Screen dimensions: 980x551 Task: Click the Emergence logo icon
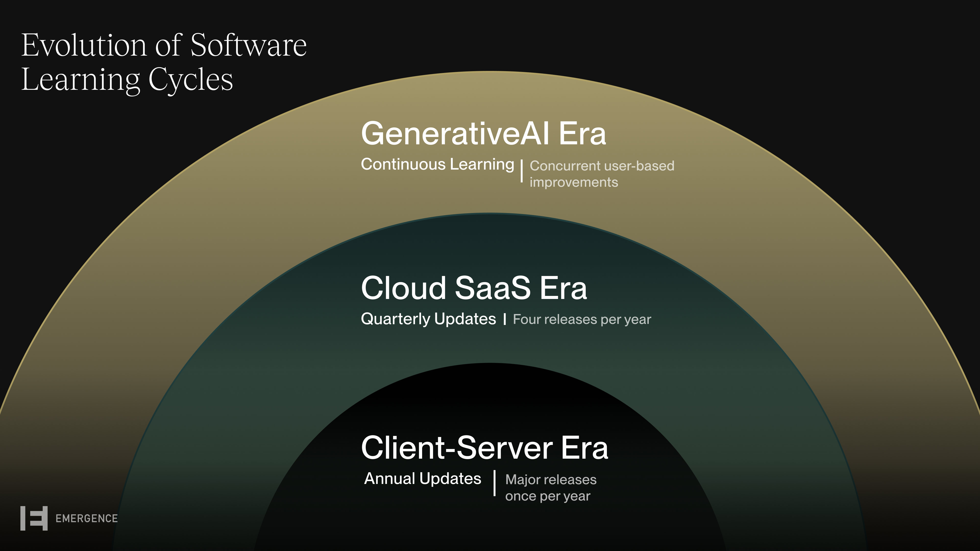(x=34, y=518)
